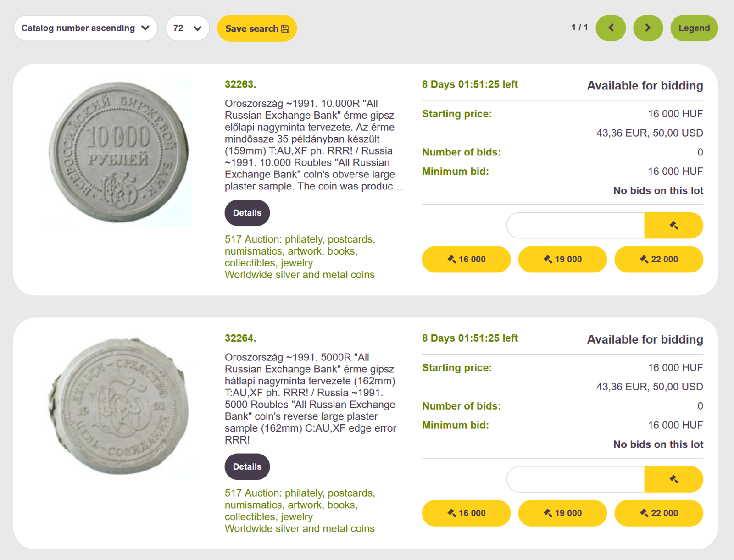
Task: Click the Save search button
Action: (257, 28)
